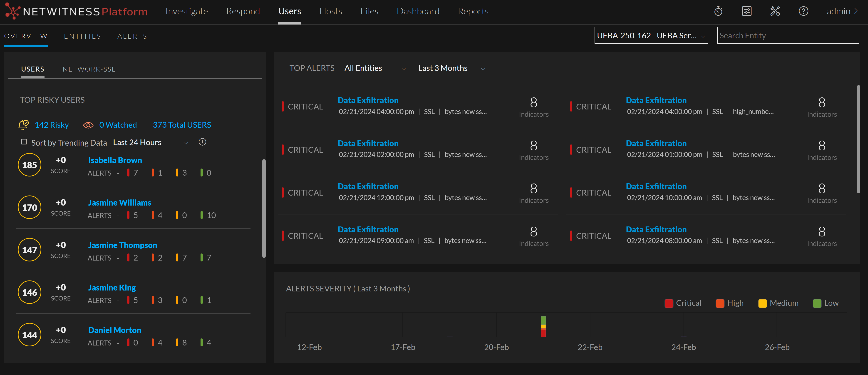The image size is (868, 375).
Task: Switch to the NETWORK-SSL tab
Action: [89, 69]
